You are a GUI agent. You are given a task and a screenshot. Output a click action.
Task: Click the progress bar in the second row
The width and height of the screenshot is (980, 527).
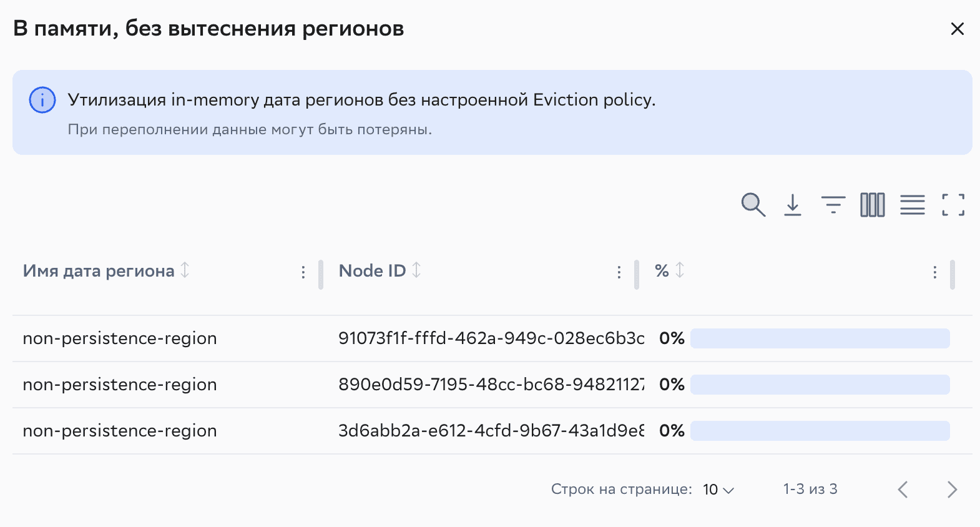pyautogui.click(x=820, y=385)
